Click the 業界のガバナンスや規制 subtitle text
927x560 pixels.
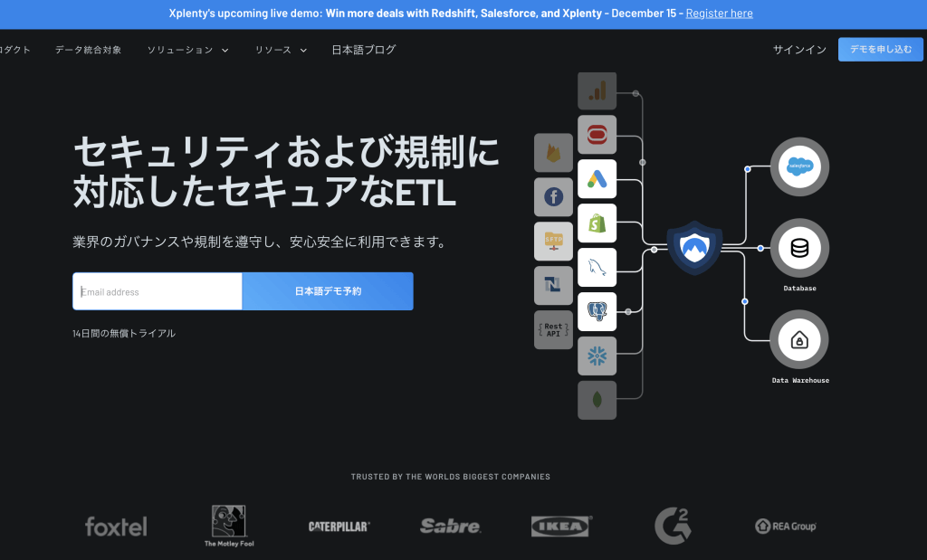click(261, 242)
